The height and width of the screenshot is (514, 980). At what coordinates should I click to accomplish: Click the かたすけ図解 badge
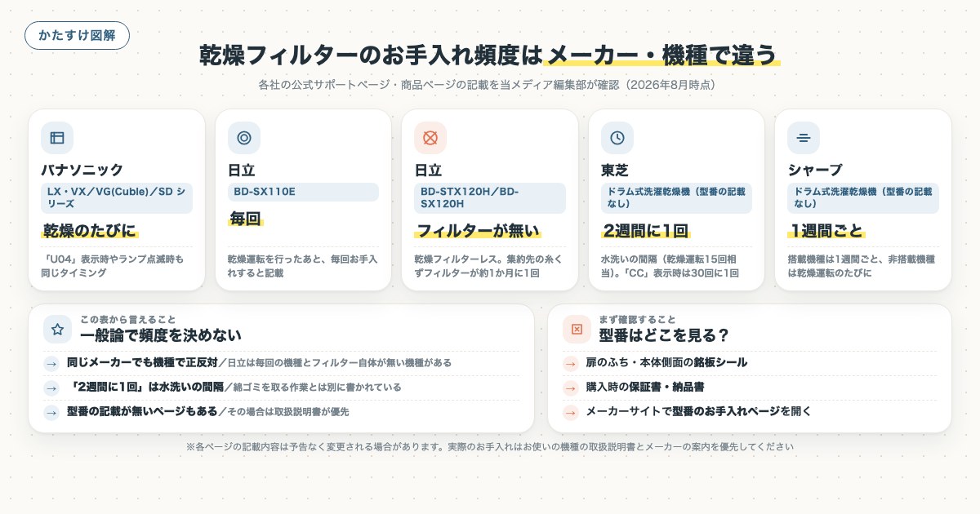77,36
